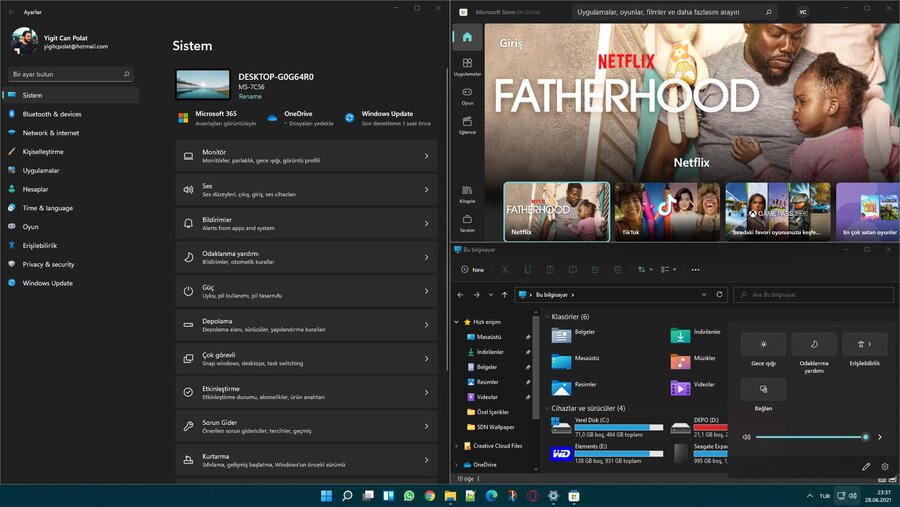This screenshot has height=507, width=900.
Task: Click the Rename link under DESKTOP-G0G64R0
Action: click(x=250, y=96)
